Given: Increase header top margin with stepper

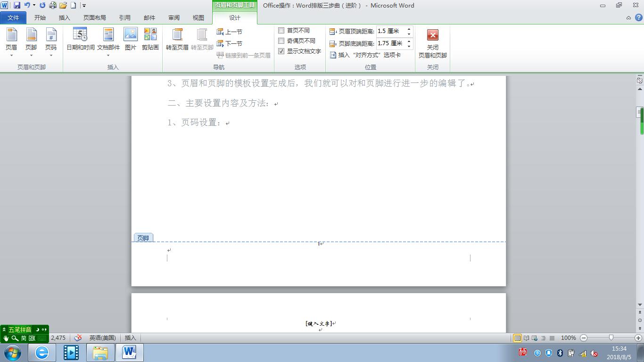Looking at the screenshot, I should pos(408,29).
